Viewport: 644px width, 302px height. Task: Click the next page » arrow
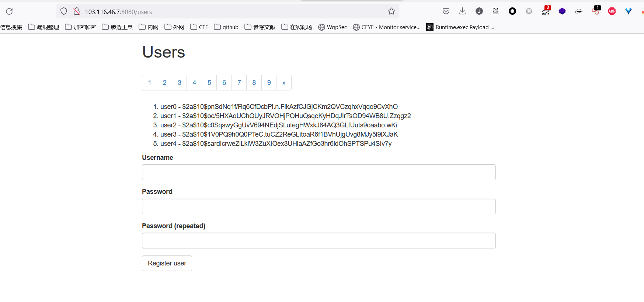point(284,83)
